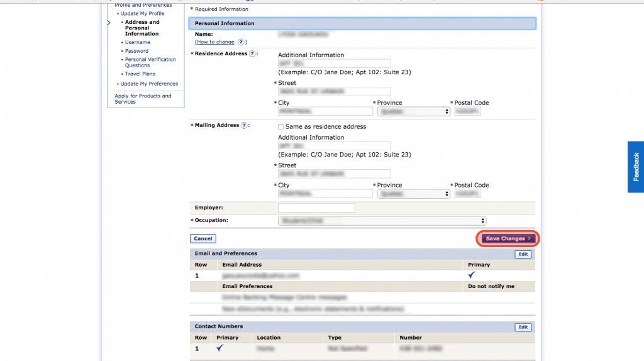644x361 pixels.
Task: Go to Update My Profile
Action: 142,14
